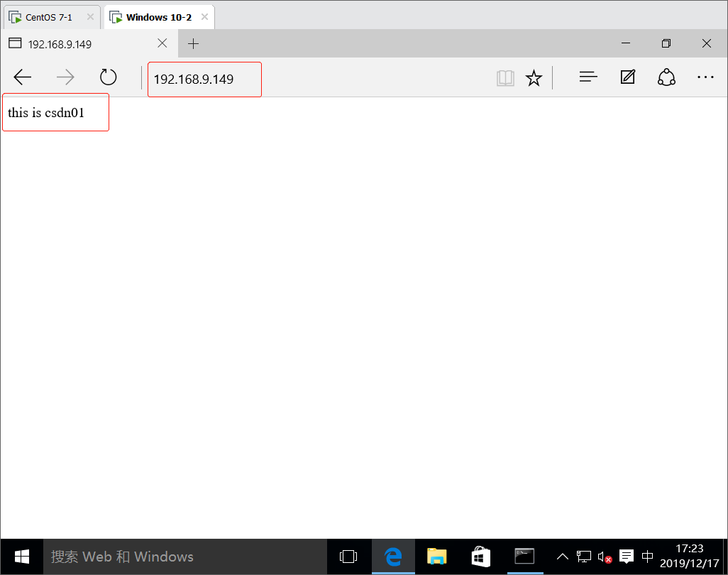Switch to the CentOS 7-1 VM tab
The width and height of the screenshot is (728, 575).
pos(52,17)
